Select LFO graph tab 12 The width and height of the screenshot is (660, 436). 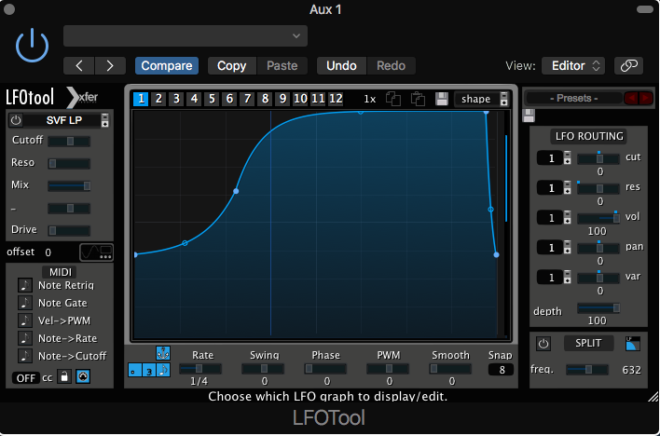(335, 99)
